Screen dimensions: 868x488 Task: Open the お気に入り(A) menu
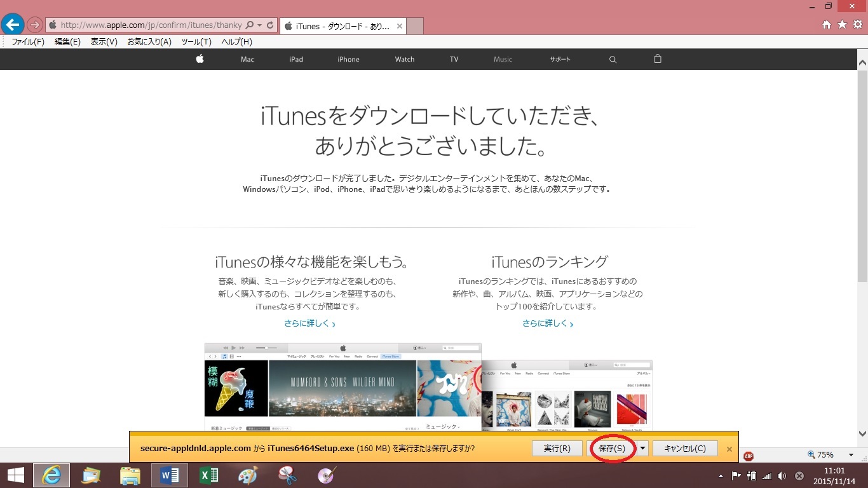pos(149,42)
